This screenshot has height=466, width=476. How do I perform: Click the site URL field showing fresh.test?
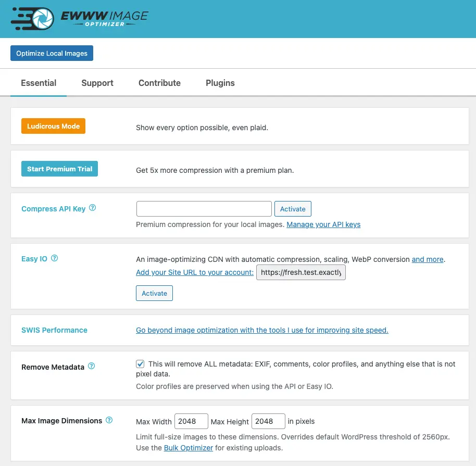tap(301, 272)
